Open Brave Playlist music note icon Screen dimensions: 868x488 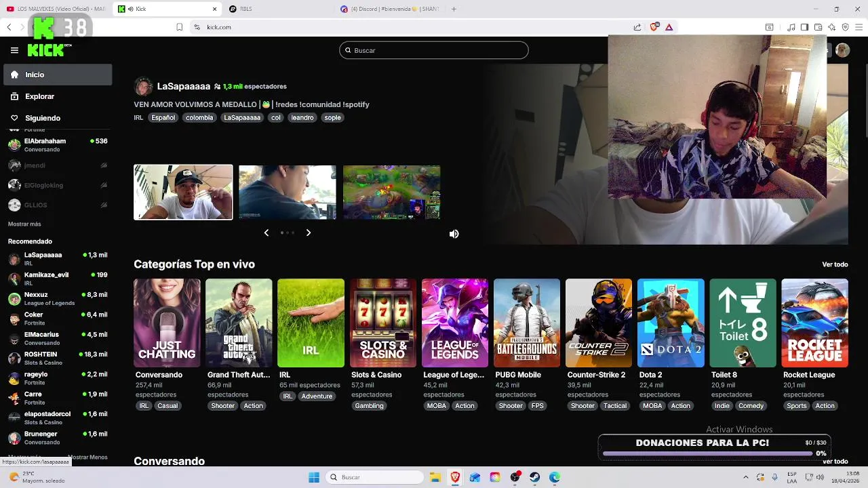[x=791, y=27]
